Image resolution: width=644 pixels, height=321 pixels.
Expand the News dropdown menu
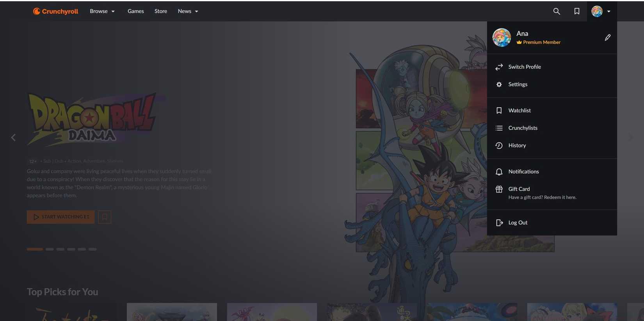pyautogui.click(x=188, y=11)
